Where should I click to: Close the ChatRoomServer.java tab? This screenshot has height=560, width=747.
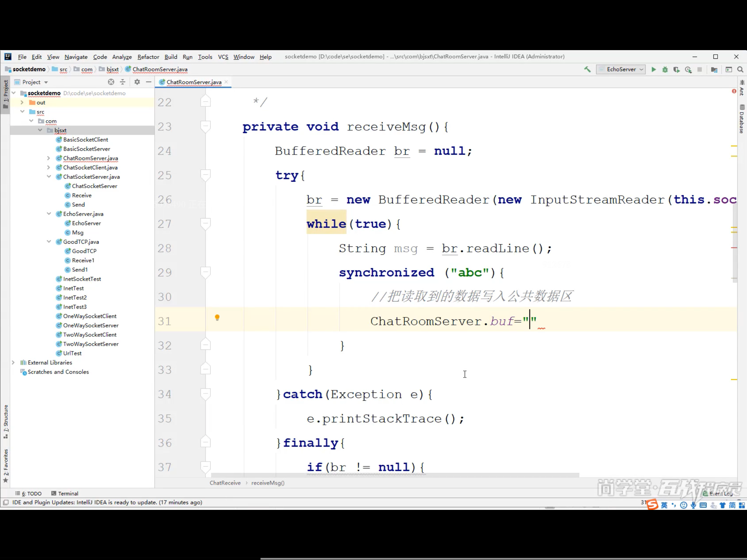pyautogui.click(x=226, y=82)
